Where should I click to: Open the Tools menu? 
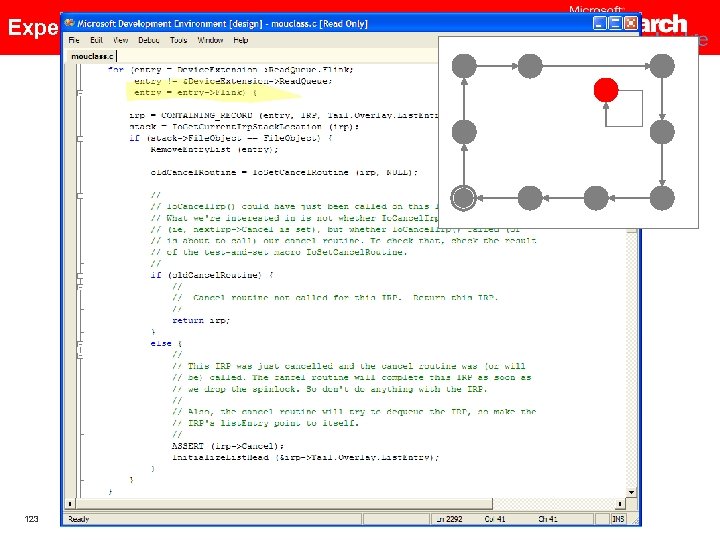coord(179,40)
